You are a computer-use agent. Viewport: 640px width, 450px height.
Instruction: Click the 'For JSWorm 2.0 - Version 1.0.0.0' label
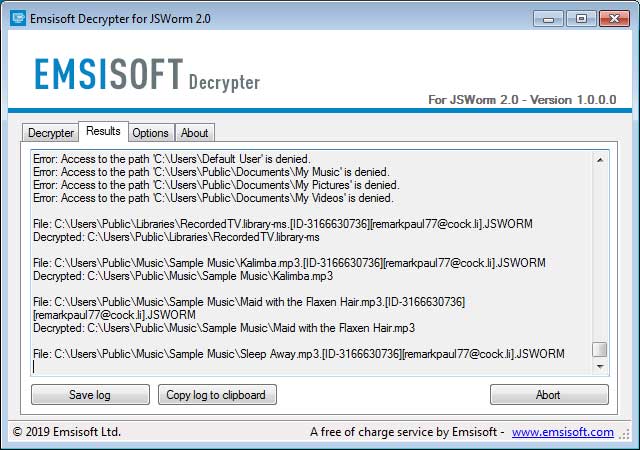pos(522,100)
